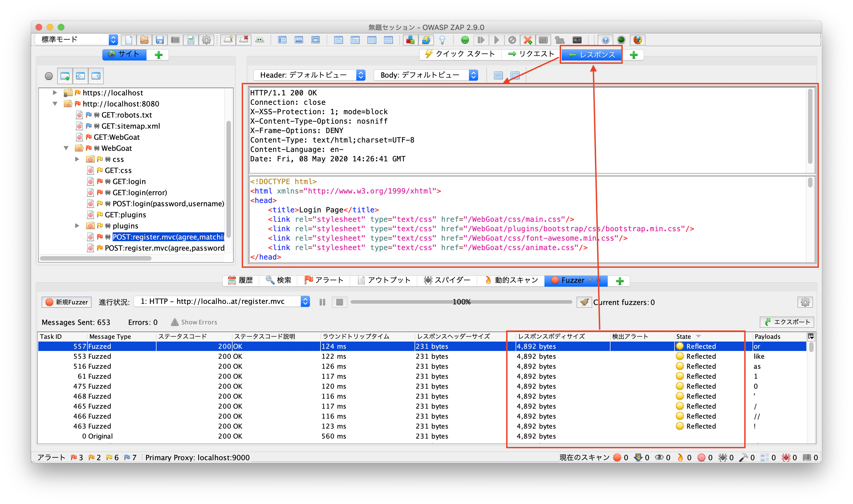This screenshot has height=504, width=853.
Task: Click the fuzzer 100% progress bar
Action: tap(461, 302)
